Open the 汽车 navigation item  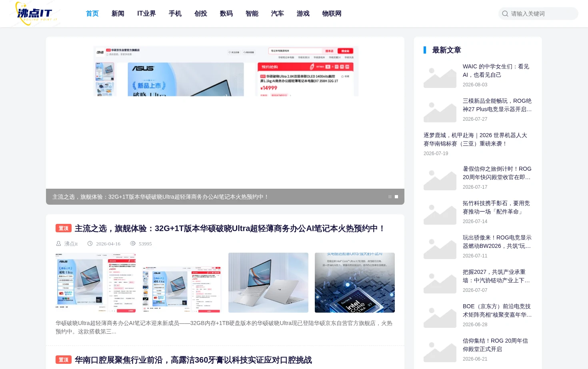(x=278, y=14)
